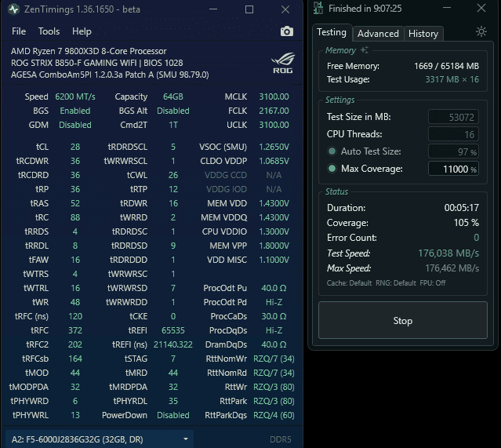Click the BGS Enabled value
Screen dimensions: 501x448
click(x=75, y=111)
